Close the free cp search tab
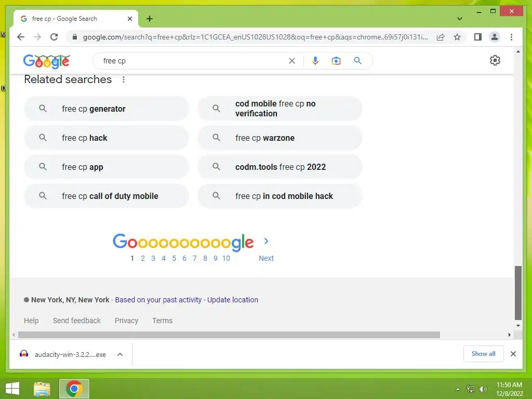 click(129, 19)
